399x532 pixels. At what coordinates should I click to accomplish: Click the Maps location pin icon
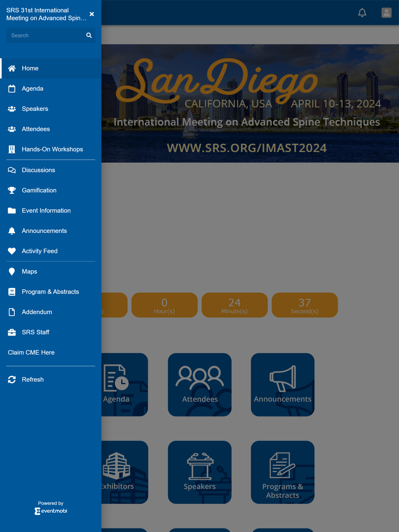tap(12, 272)
